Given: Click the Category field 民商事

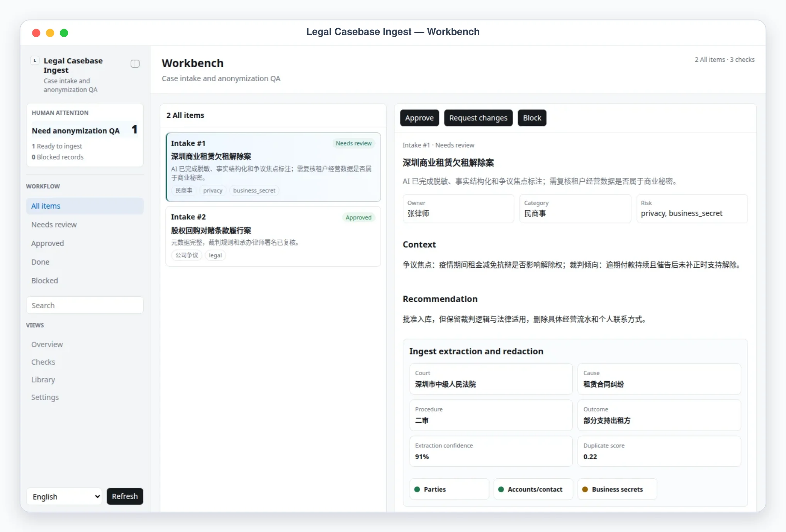Looking at the screenshot, I should click(x=575, y=209).
